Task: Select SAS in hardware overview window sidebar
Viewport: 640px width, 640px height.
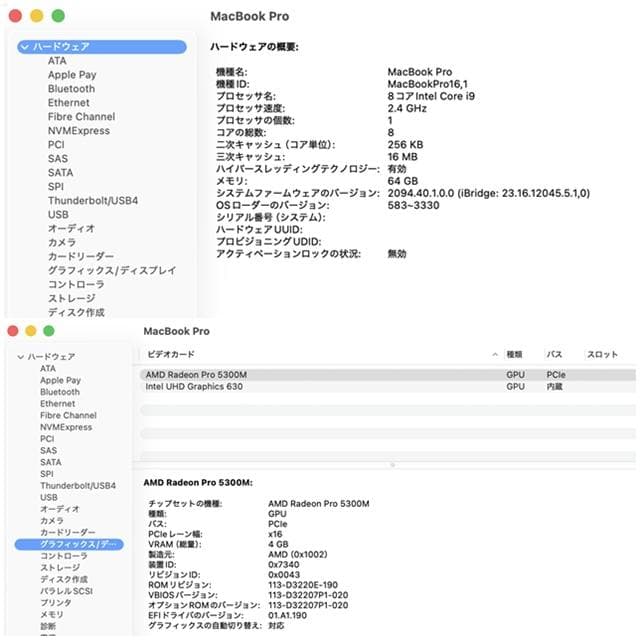Action: pos(58,158)
